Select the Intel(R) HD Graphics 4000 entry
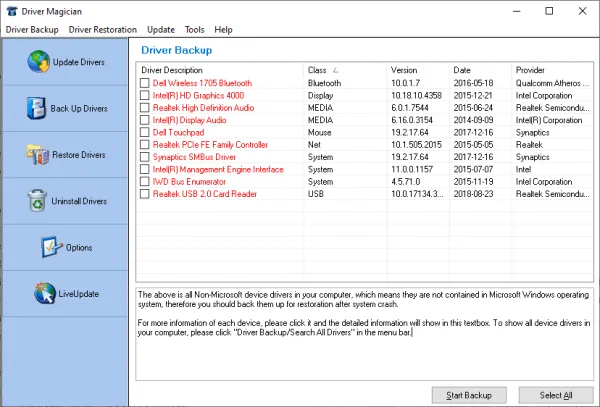The image size is (600, 407). pyautogui.click(x=198, y=95)
